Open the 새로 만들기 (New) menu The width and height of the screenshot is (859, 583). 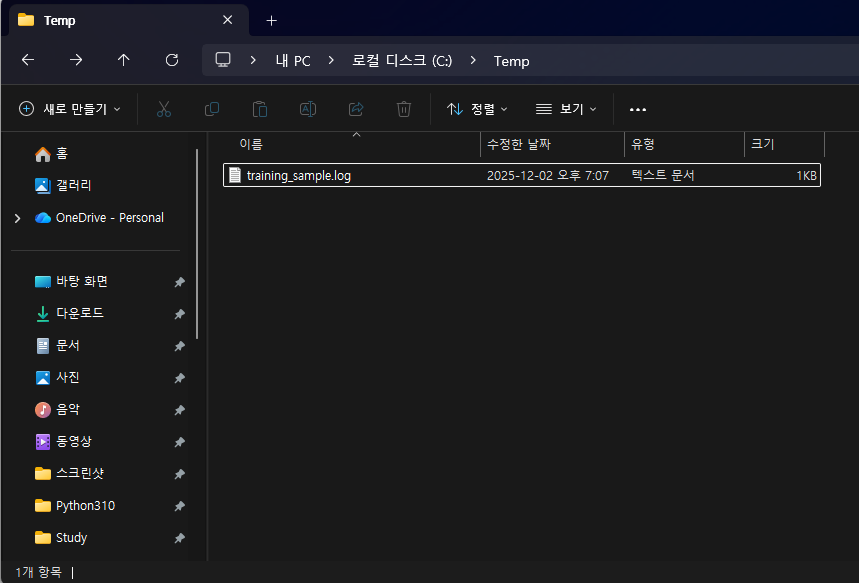point(70,109)
